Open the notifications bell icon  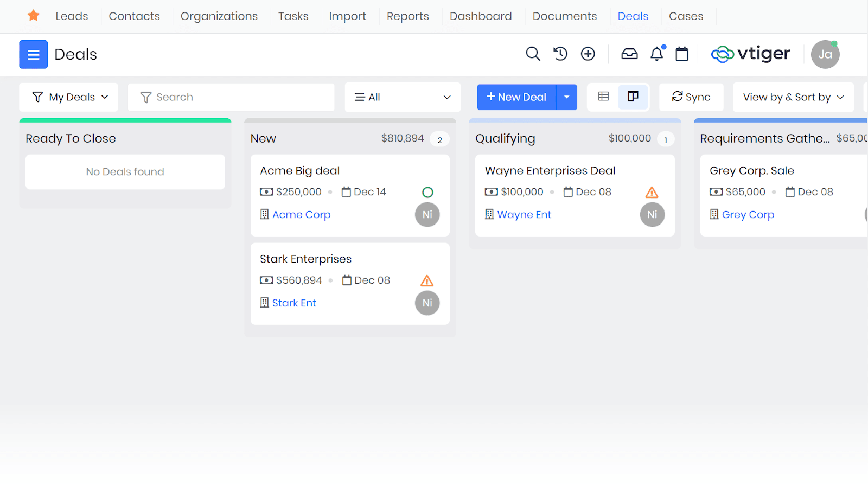click(656, 54)
